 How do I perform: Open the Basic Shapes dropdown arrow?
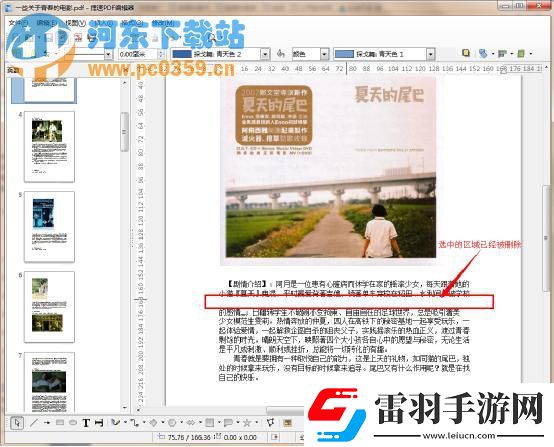click(x=163, y=422)
